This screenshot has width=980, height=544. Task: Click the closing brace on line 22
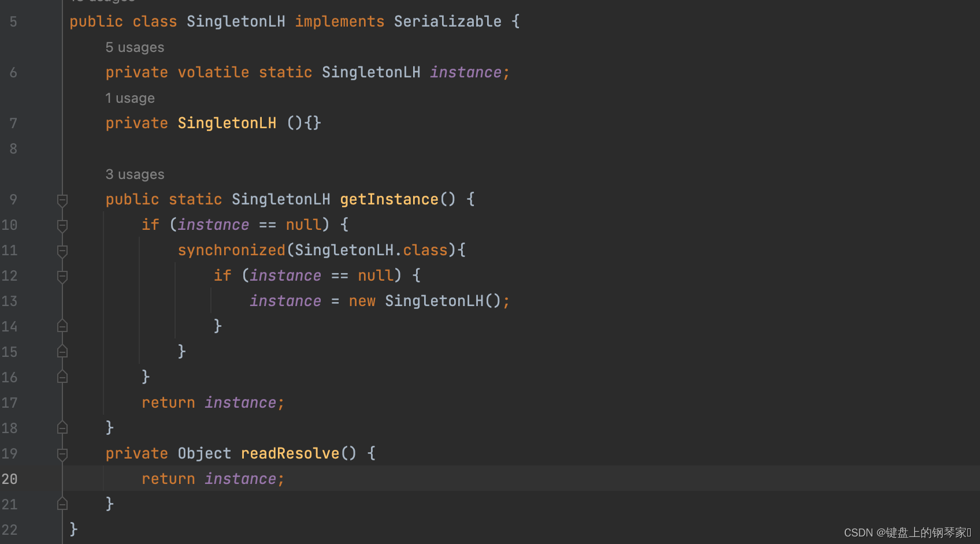tap(73, 530)
